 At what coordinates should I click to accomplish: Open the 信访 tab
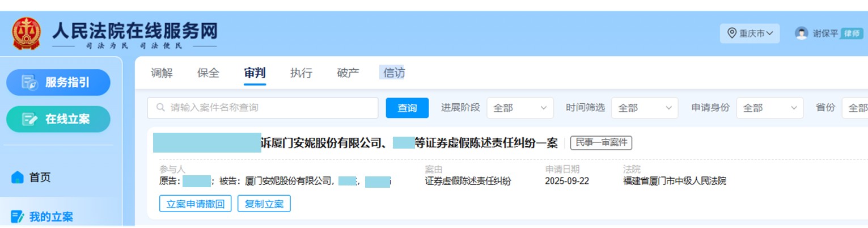[394, 73]
